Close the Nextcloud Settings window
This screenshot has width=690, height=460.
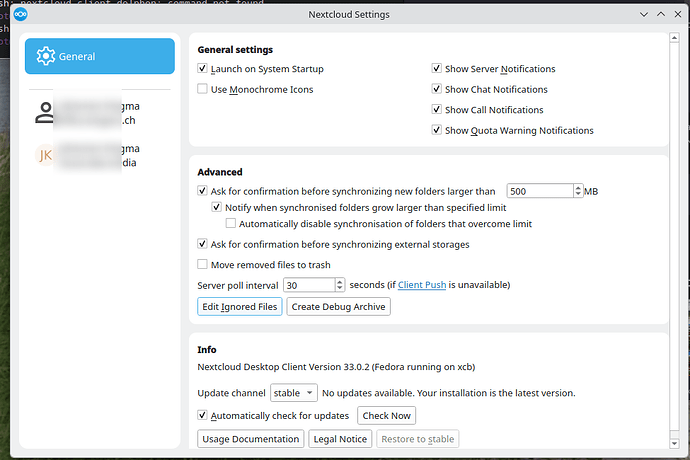(x=678, y=14)
